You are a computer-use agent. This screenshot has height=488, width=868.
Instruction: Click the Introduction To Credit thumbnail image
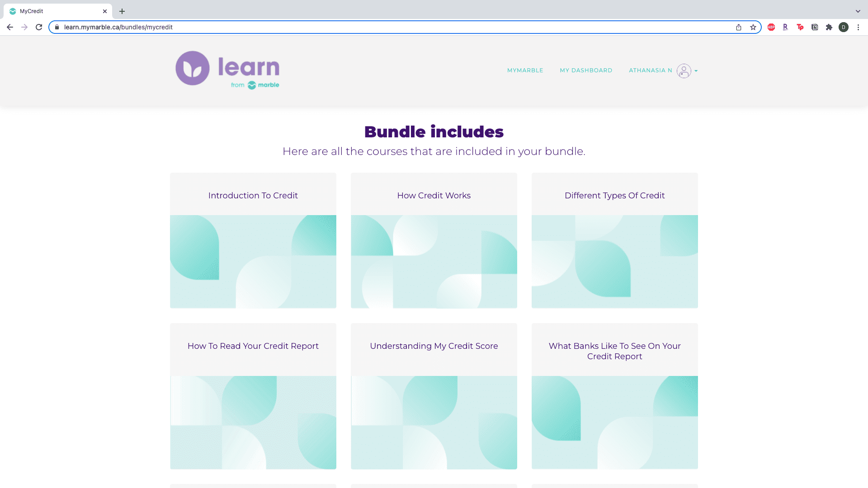coord(253,262)
